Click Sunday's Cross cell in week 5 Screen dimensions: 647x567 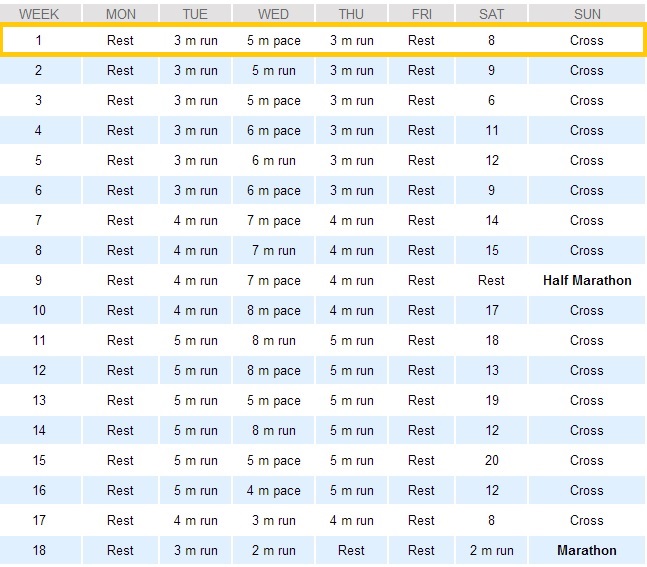tap(587, 160)
